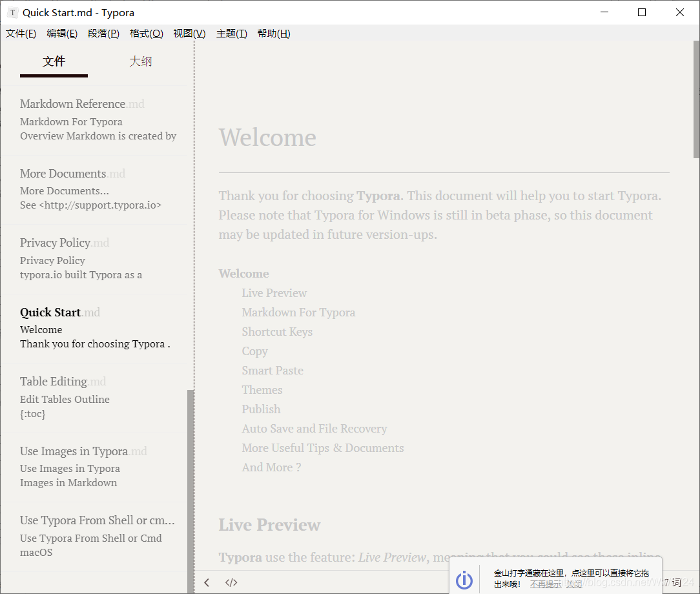
Task: Maximize the Typora window
Action: coord(642,12)
